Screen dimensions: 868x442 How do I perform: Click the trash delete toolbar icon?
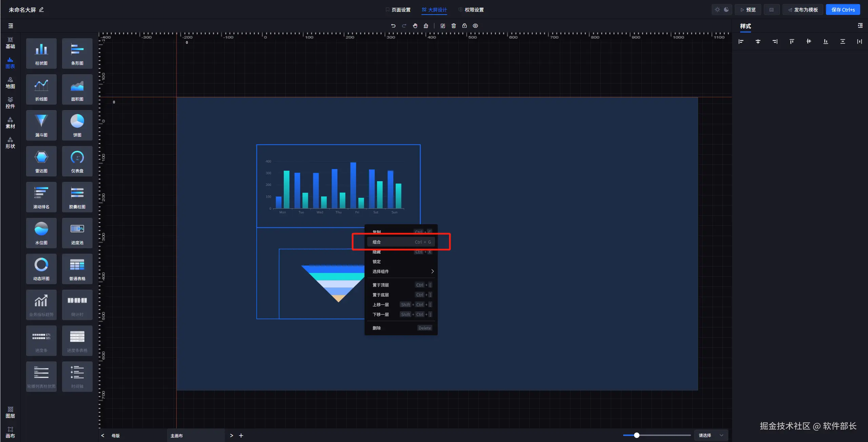pyautogui.click(x=454, y=26)
